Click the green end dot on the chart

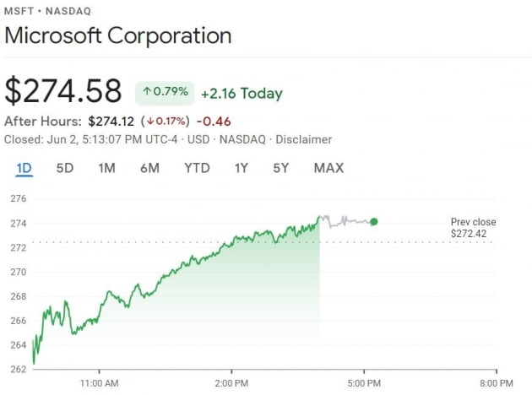click(374, 222)
